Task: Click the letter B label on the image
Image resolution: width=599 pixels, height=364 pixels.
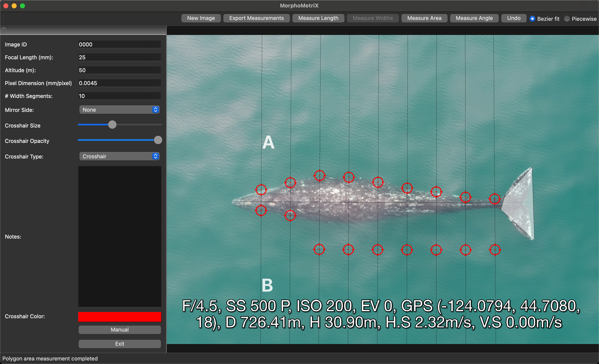Action: [267, 285]
